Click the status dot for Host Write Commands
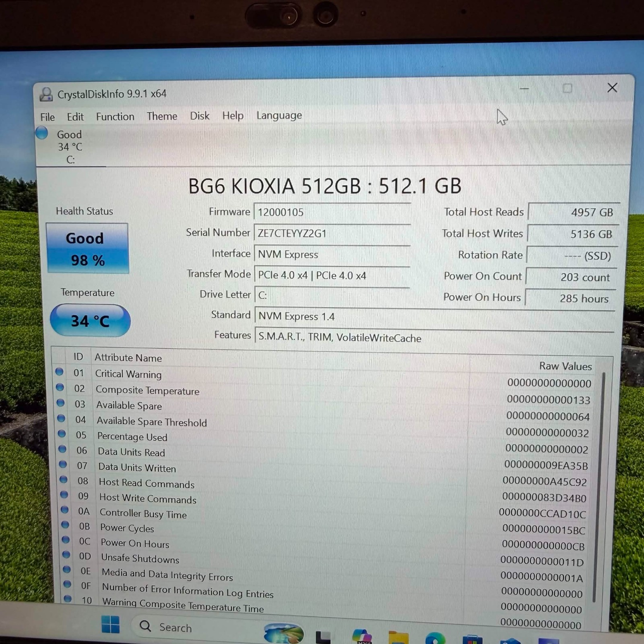The width and height of the screenshot is (644, 644). (64, 495)
